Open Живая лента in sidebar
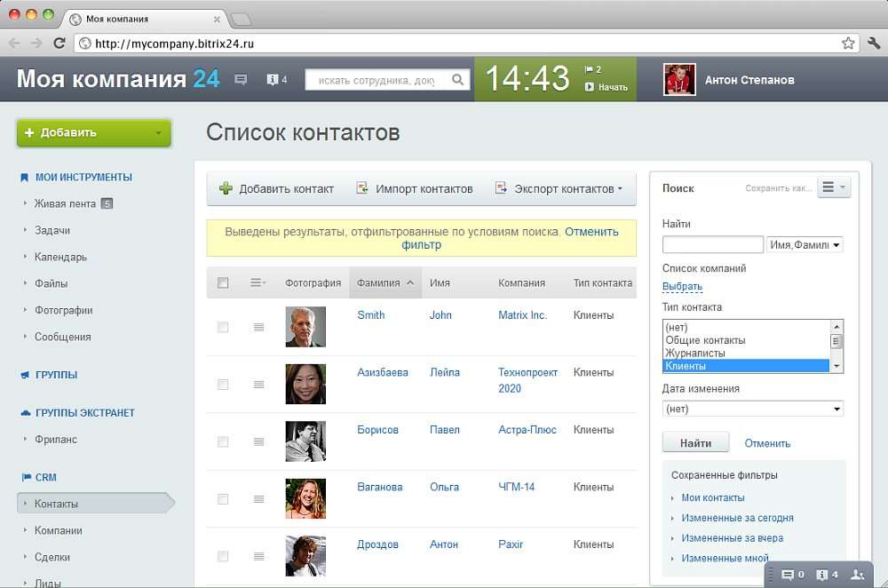The image size is (888, 588). (x=65, y=203)
